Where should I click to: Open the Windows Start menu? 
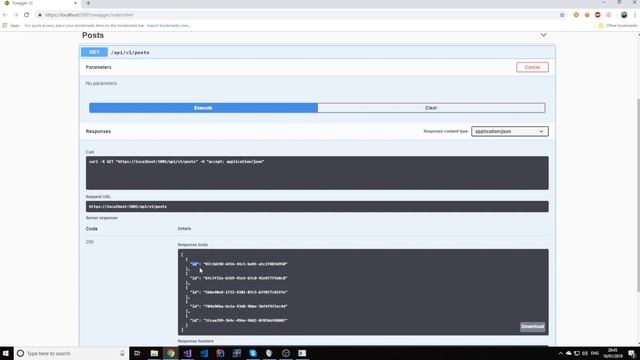coord(6,353)
